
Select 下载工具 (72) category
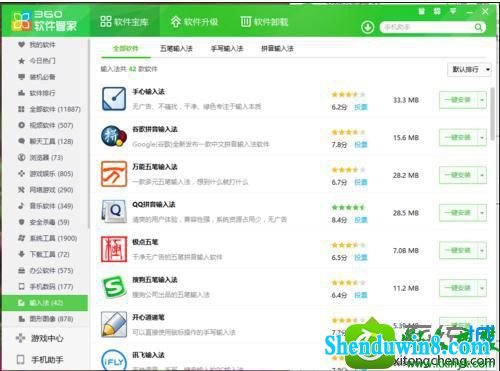pyautogui.click(x=43, y=254)
